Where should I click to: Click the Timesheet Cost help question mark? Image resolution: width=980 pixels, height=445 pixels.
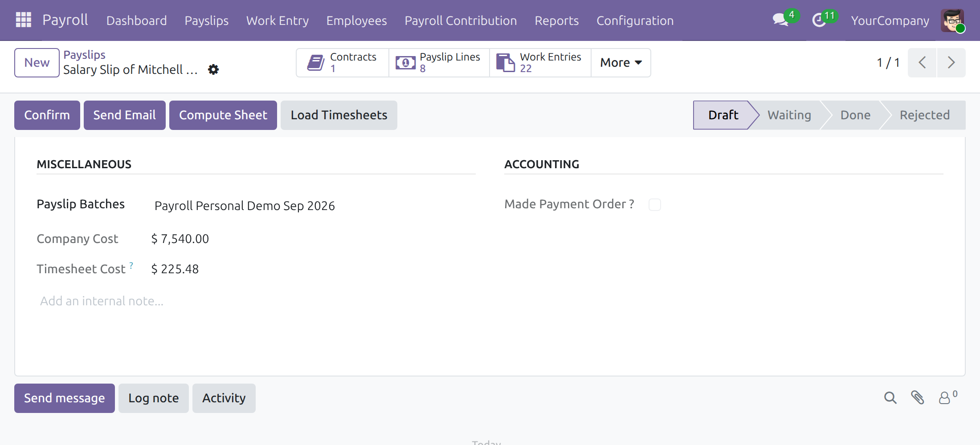[131, 265]
